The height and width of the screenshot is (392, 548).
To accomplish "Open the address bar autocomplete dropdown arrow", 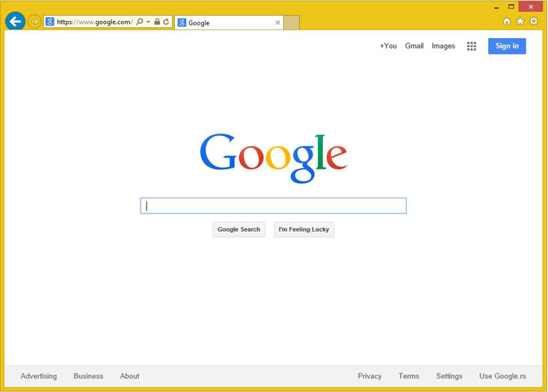I will click(x=148, y=22).
